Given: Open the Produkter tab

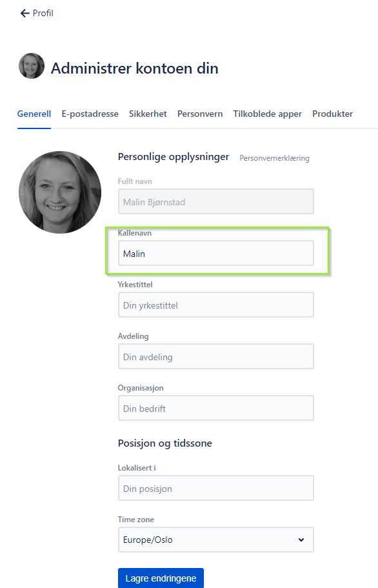Looking at the screenshot, I should 333,114.
